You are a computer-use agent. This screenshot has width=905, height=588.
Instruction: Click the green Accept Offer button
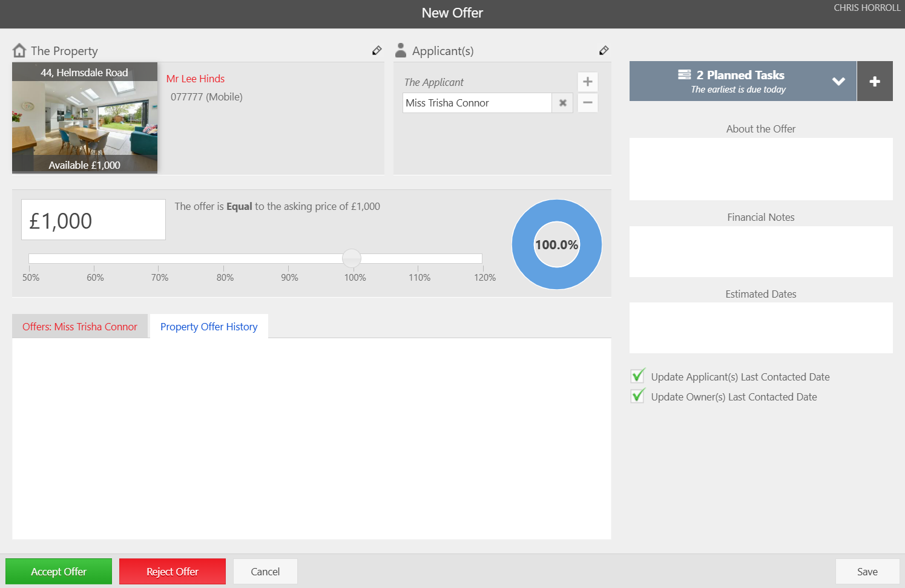pyautogui.click(x=59, y=571)
